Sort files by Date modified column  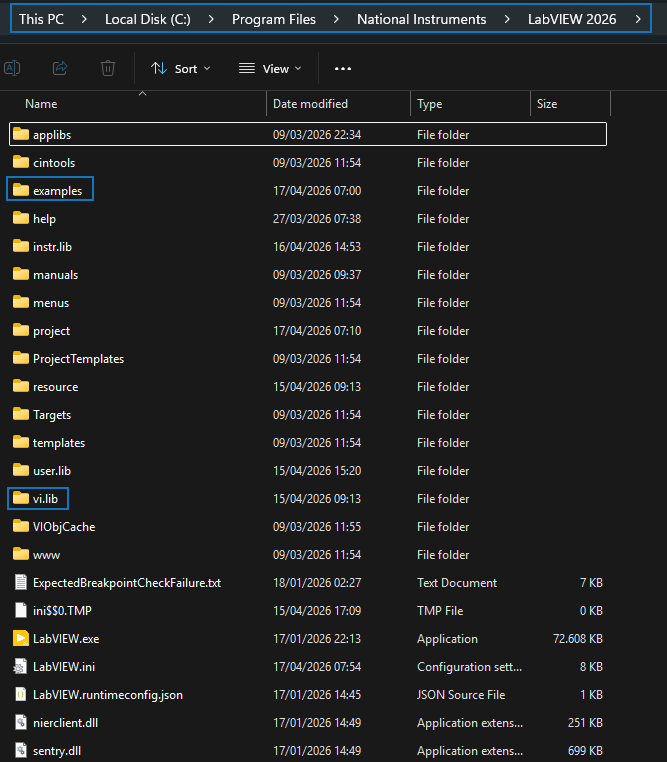pos(310,104)
